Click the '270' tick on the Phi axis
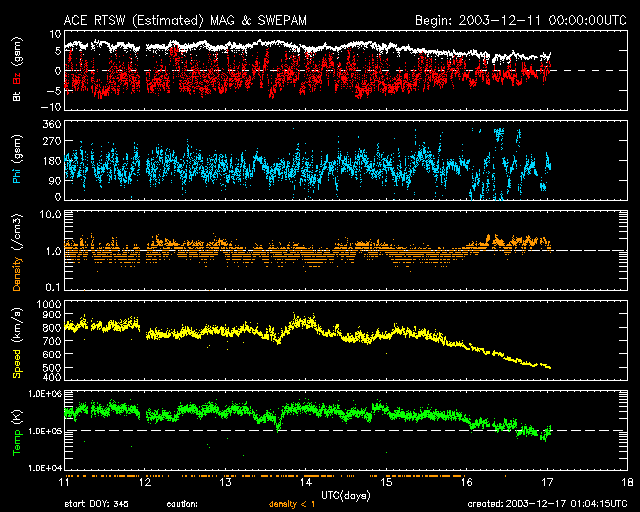 (x=52, y=142)
